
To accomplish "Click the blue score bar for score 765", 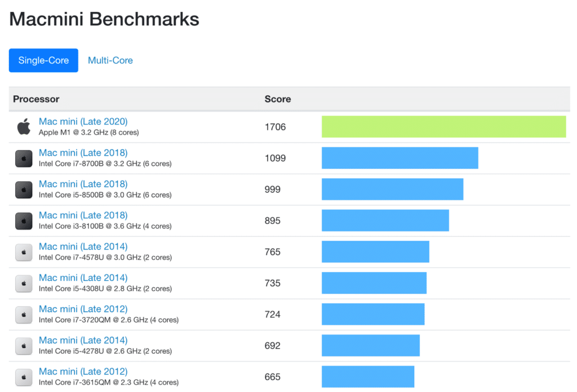I will click(375, 252).
